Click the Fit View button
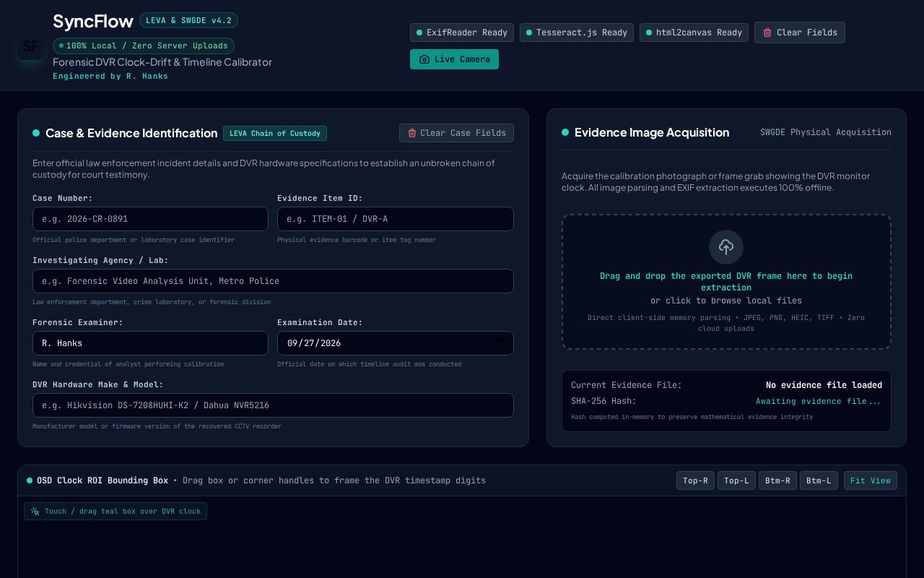The height and width of the screenshot is (578, 924). pos(871,480)
